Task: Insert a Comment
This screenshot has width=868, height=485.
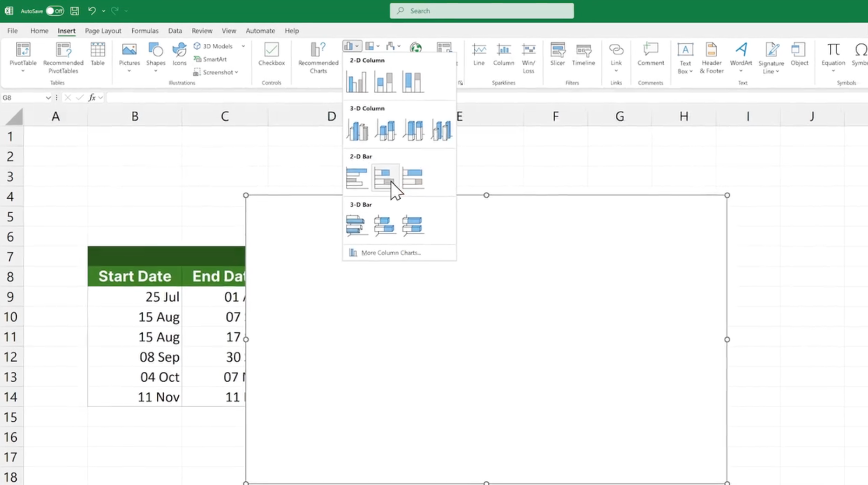Action: (x=651, y=54)
